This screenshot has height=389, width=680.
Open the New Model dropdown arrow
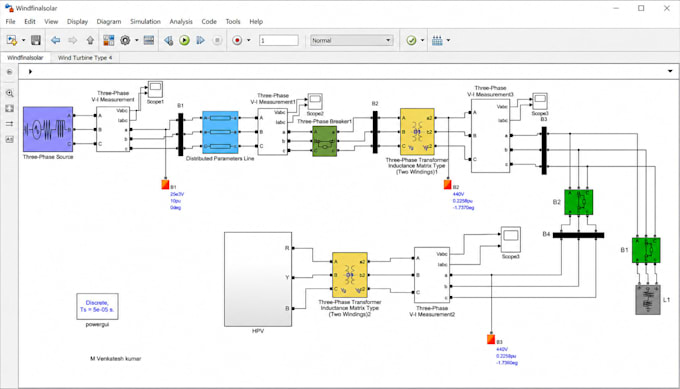point(23,40)
